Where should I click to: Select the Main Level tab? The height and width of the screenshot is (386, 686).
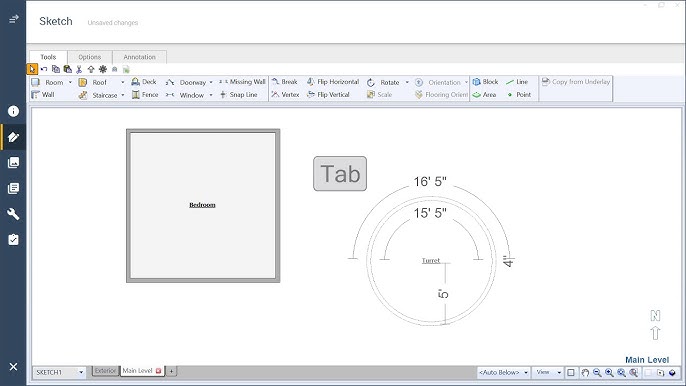tap(137, 371)
